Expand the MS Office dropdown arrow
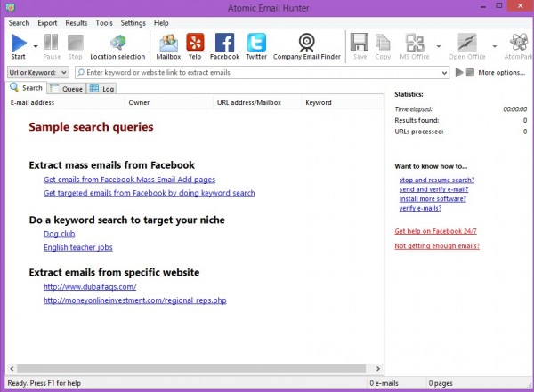Viewport: 534px width, 392px height. [439, 46]
